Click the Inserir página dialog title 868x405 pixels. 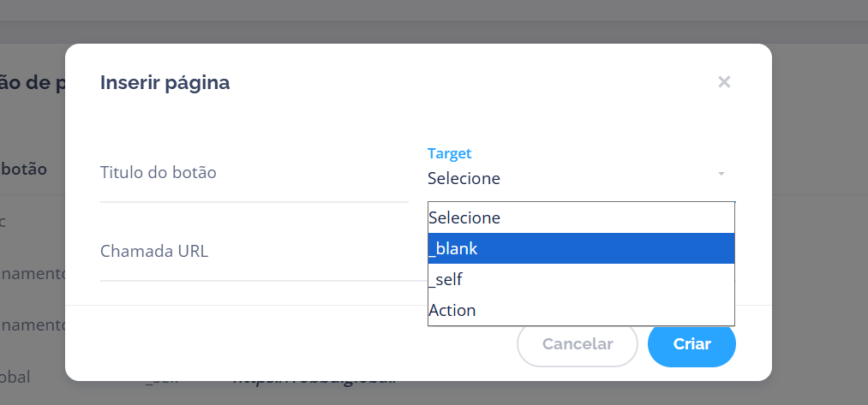point(165,82)
